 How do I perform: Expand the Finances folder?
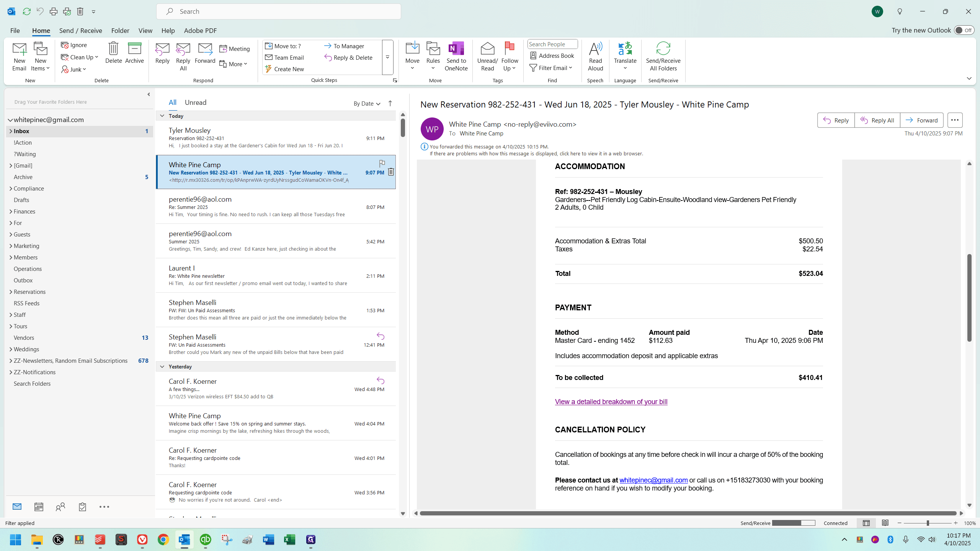[x=11, y=212]
